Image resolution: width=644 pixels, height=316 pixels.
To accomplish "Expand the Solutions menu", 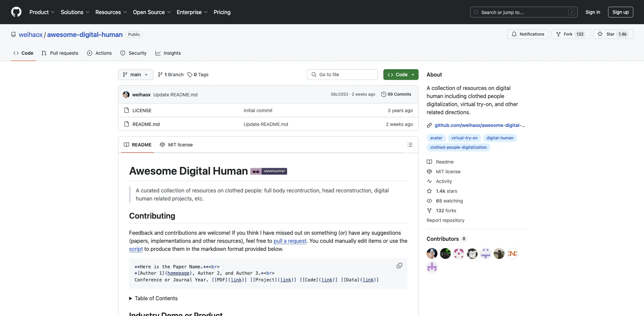I will (75, 12).
